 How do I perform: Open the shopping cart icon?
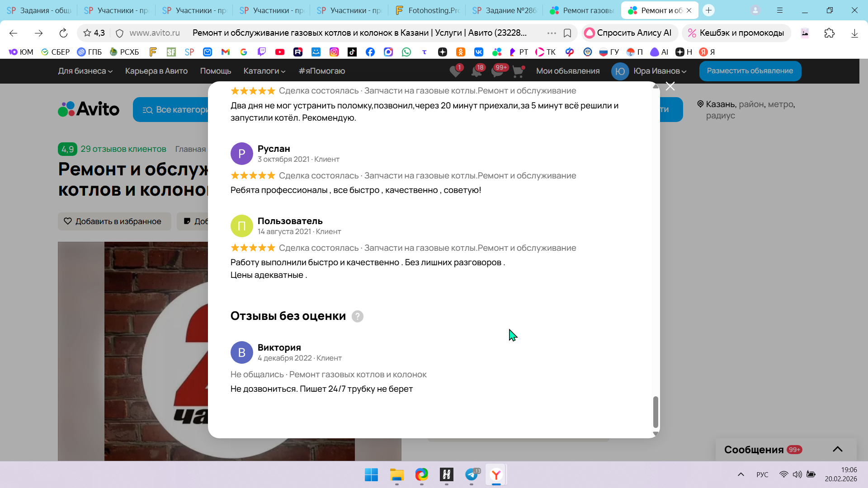(x=518, y=71)
